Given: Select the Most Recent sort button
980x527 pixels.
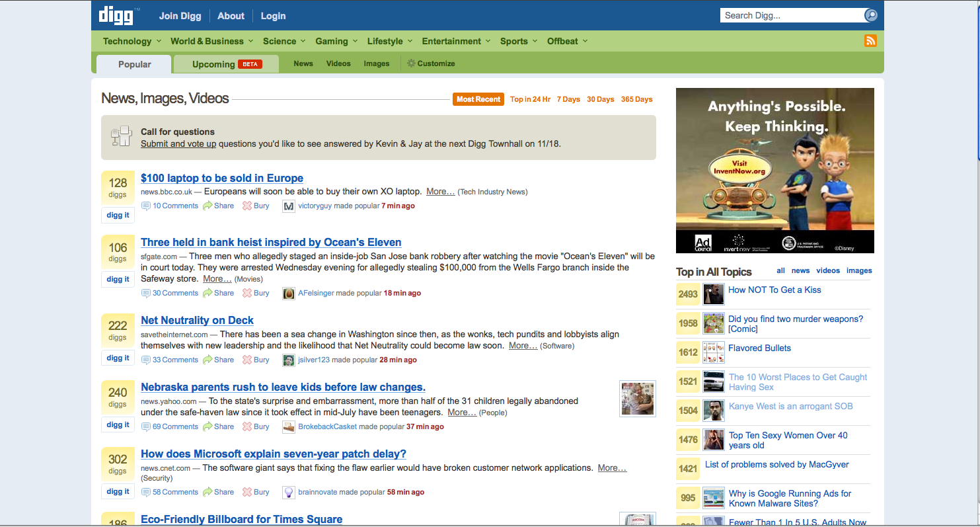Looking at the screenshot, I should coord(478,99).
